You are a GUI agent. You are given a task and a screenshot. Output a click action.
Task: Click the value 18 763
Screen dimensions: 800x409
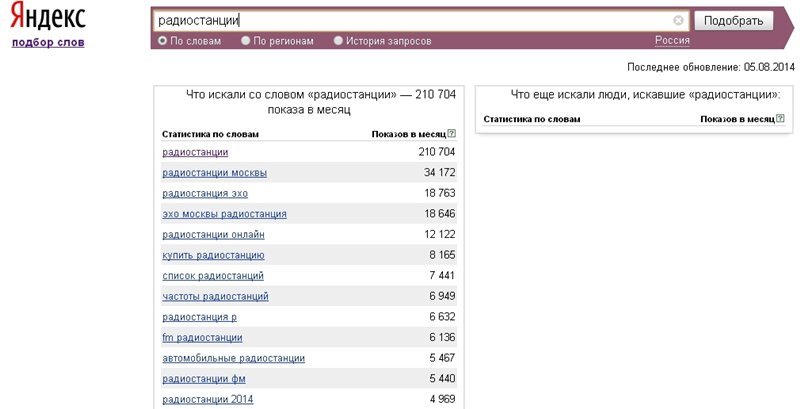[439, 193]
